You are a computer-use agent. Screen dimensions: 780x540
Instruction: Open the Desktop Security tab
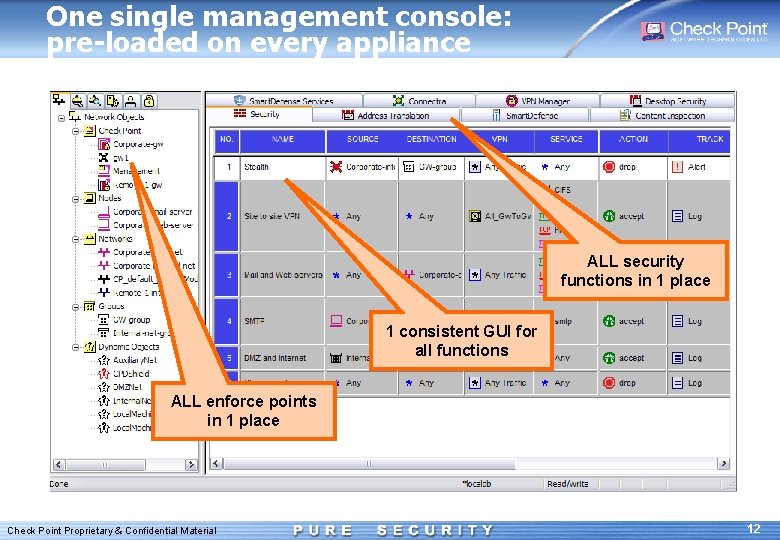[x=668, y=100]
